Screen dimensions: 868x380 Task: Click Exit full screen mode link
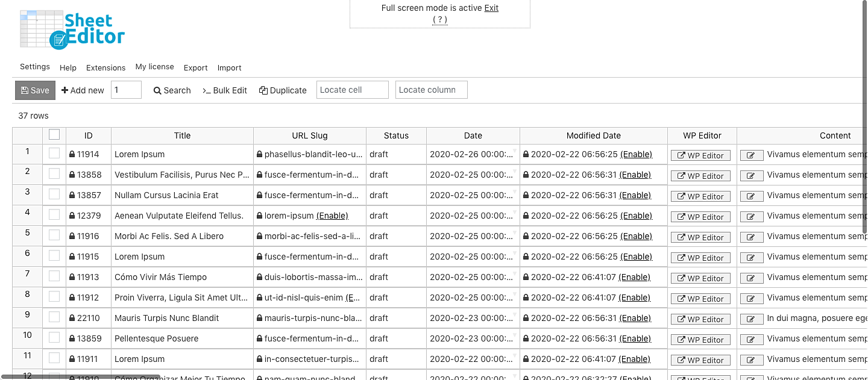click(491, 8)
